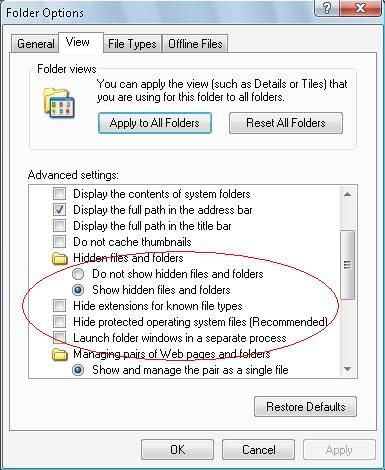This screenshot has height=470, width=385.
Task: Enable Display the contents of system folders
Action: point(60,194)
